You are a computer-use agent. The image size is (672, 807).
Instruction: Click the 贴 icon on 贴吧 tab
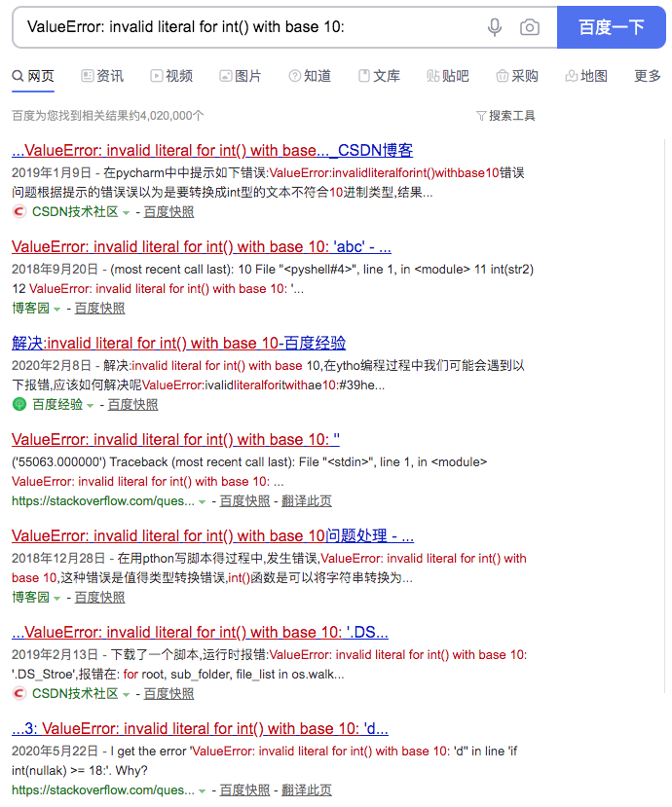pos(432,76)
